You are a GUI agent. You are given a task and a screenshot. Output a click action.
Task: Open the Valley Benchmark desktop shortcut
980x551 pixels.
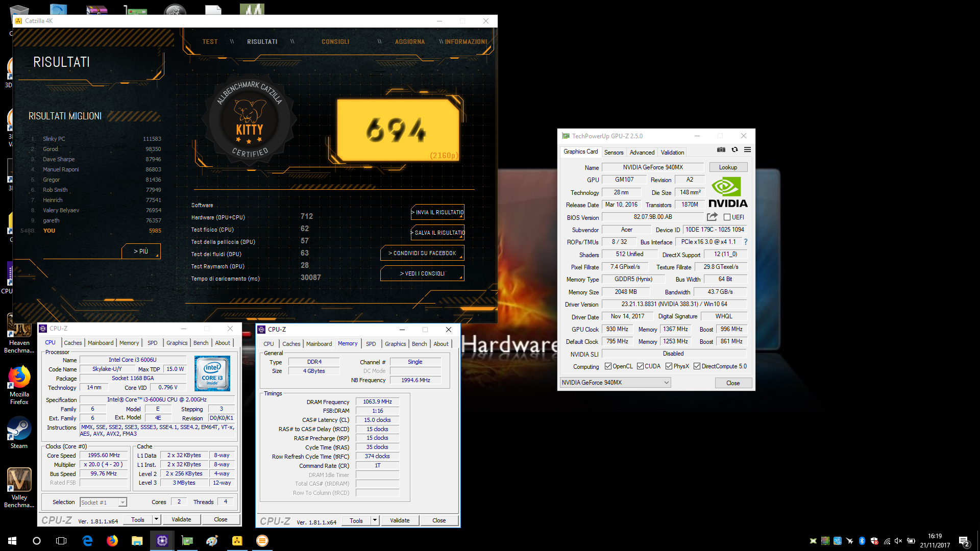[x=19, y=488]
